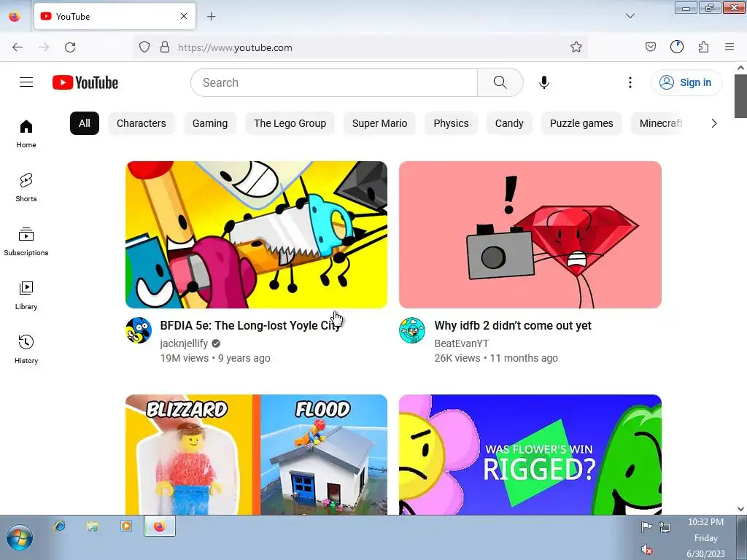Launch Internet Explorer from taskbar

point(60,526)
